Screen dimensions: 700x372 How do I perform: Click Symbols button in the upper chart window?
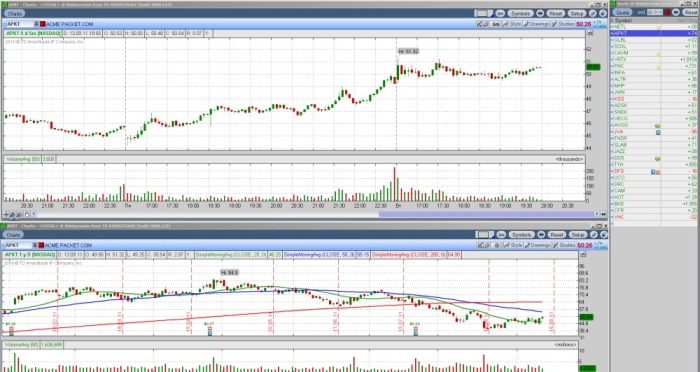(x=521, y=13)
